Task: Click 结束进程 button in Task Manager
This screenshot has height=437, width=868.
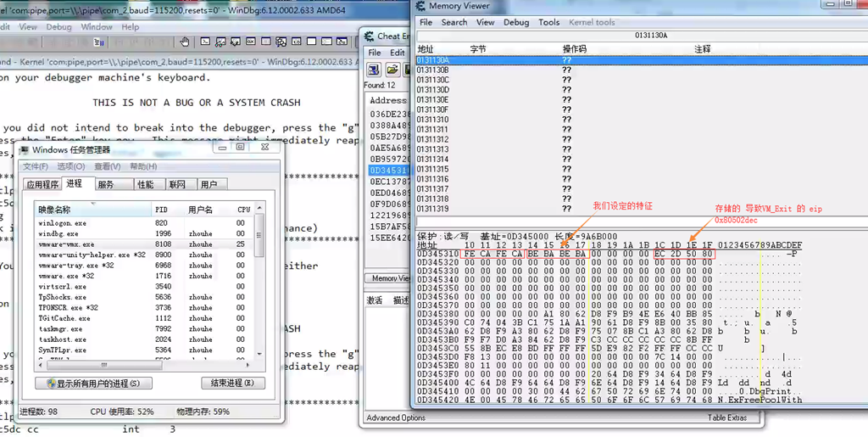Action: tap(232, 384)
